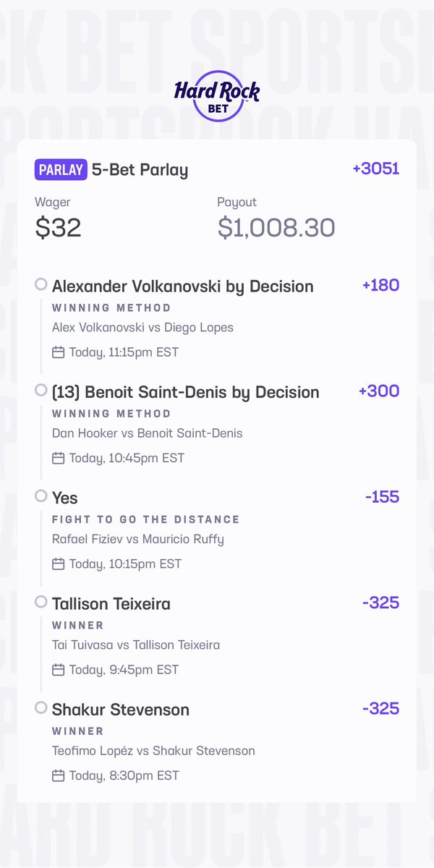This screenshot has width=434, height=868.
Task: Open Rafael Fiziev vs Mauricio Ruffy matchup
Action: pyautogui.click(x=138, y=539)
